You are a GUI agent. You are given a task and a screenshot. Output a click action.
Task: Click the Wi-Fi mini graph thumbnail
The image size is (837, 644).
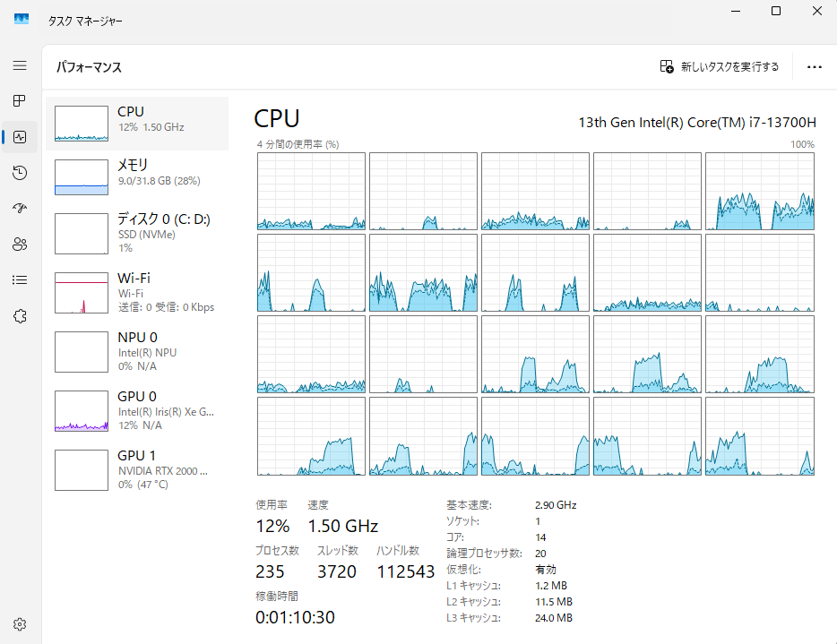click(x=82, y=293)
